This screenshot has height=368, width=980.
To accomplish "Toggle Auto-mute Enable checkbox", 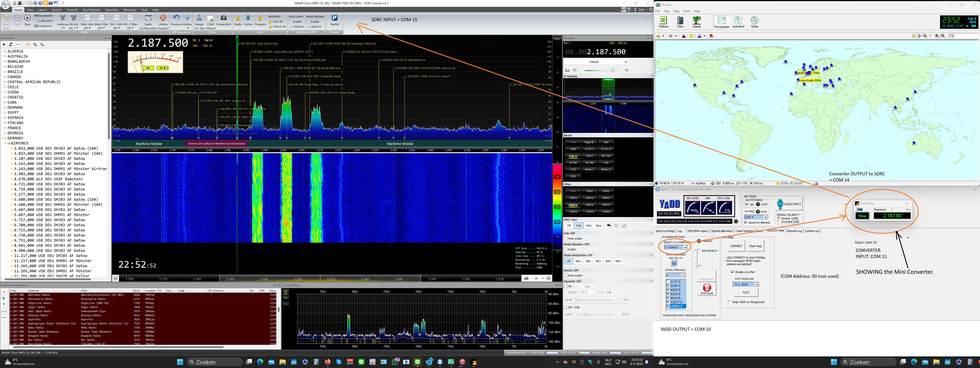I will tap(291, 22).
